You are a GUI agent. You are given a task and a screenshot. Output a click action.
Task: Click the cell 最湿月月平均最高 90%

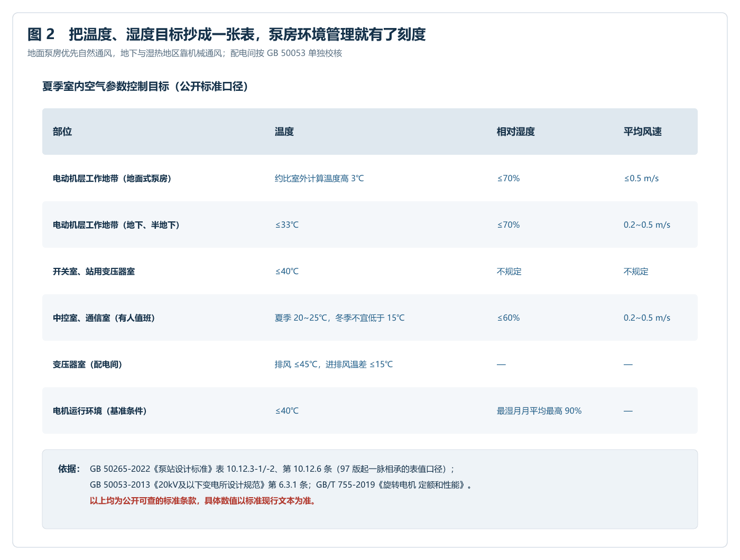pos(539,411)
